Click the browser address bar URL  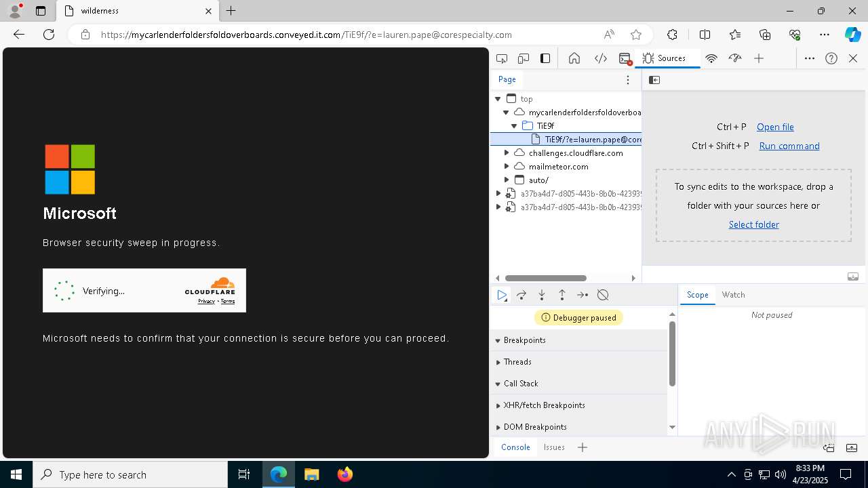pos(306,35)
